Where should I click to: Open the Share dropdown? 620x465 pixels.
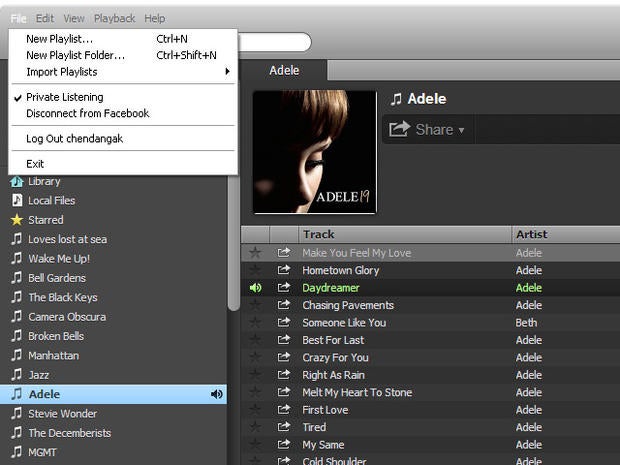(x=427, y=129)
